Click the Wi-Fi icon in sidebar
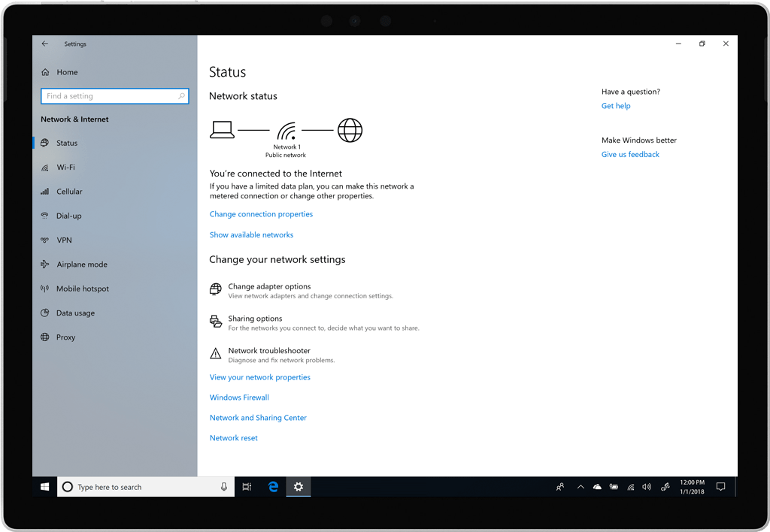The height and width of the screenshot is (532, 770). (x=46, y=168)
